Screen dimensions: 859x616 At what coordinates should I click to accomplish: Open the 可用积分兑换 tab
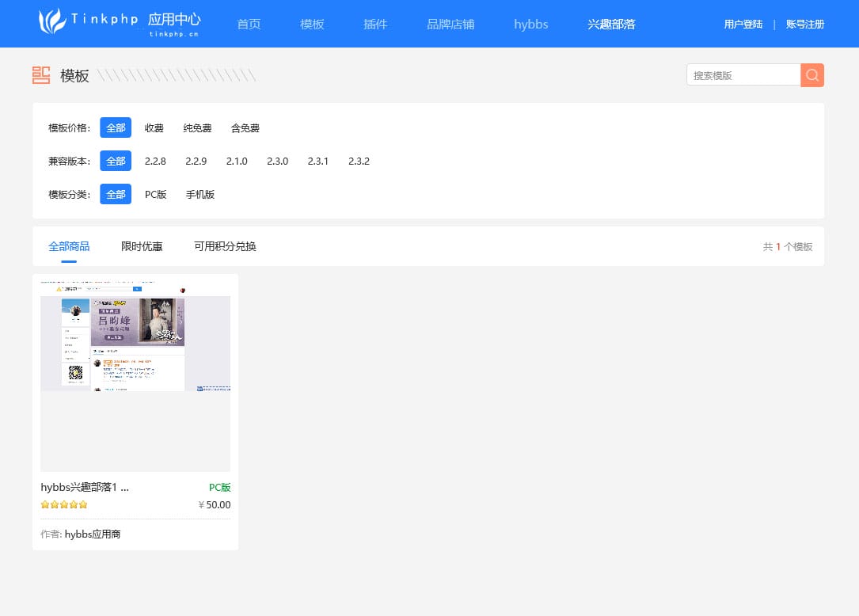click(x=225, y=246)
